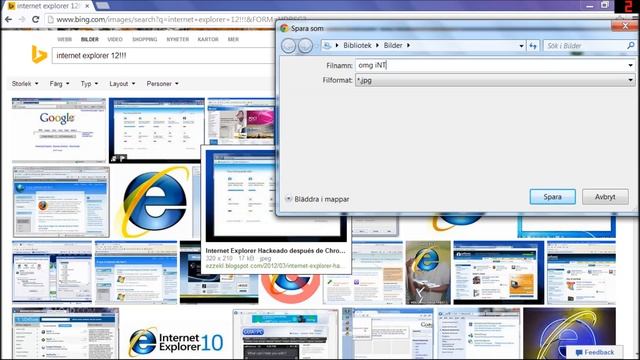Open the Internet Explorer 10 logo thumbnail
This screenshot has height=360, width=640.
click(x=176, y=341)
